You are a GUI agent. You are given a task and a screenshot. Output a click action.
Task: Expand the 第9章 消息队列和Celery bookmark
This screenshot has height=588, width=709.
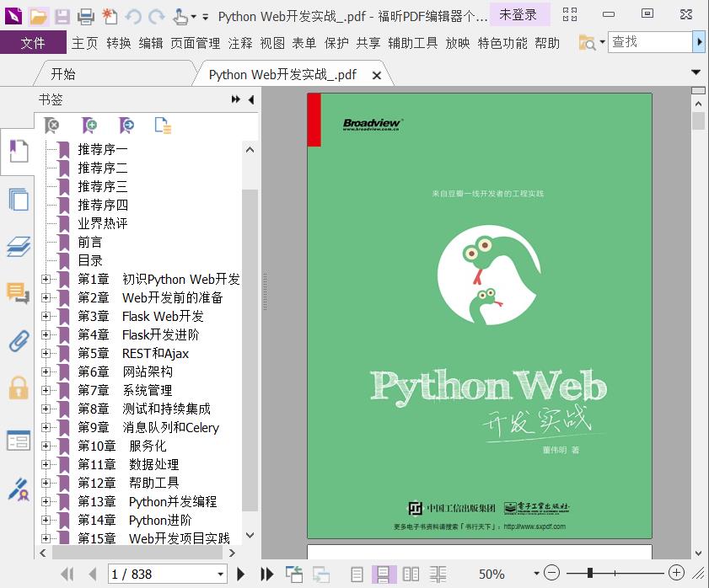(x=46, y=428)
